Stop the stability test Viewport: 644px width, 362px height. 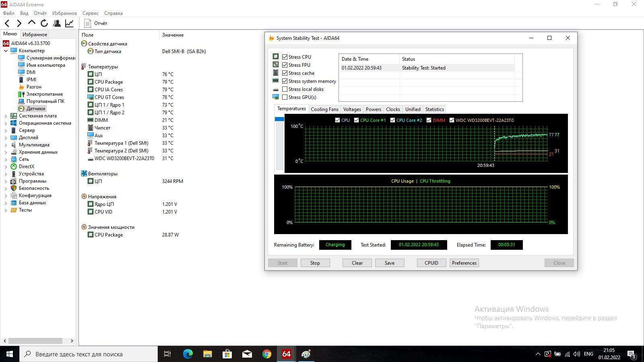(x=315, y=263)
